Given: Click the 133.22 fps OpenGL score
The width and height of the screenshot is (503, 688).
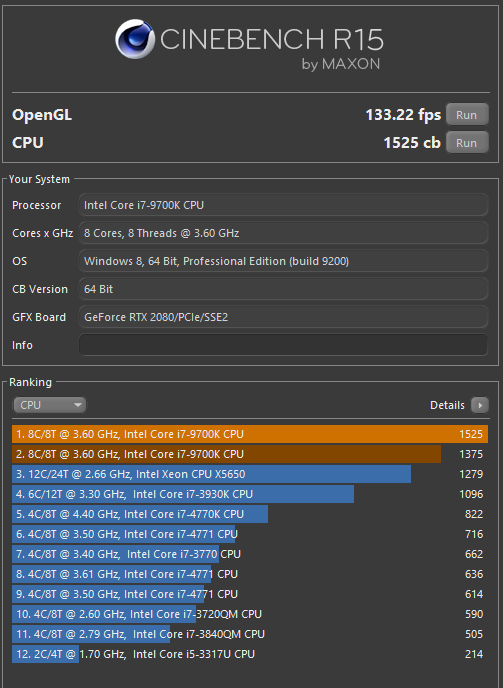Looking at the screenshot, I should pos(403,115).
